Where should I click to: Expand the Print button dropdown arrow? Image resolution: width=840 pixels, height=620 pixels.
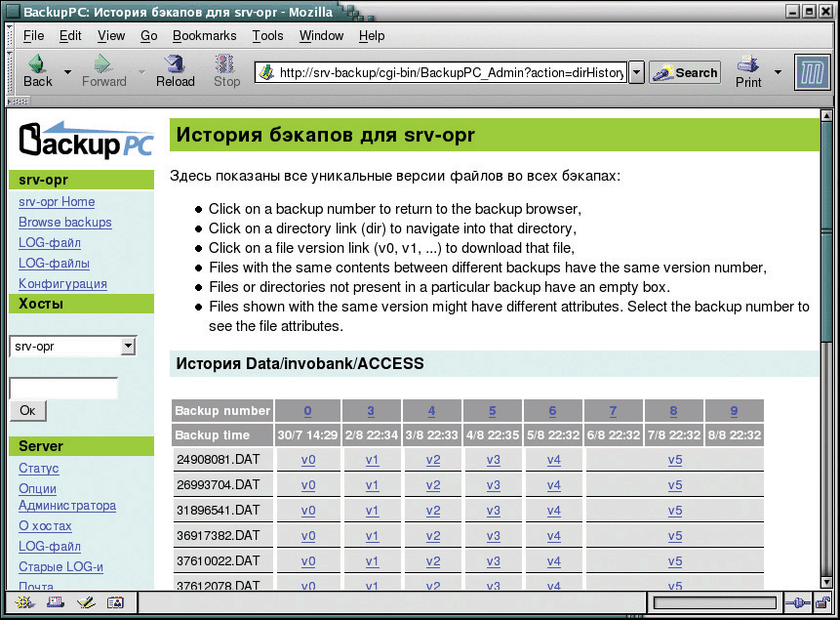point(778,72)
